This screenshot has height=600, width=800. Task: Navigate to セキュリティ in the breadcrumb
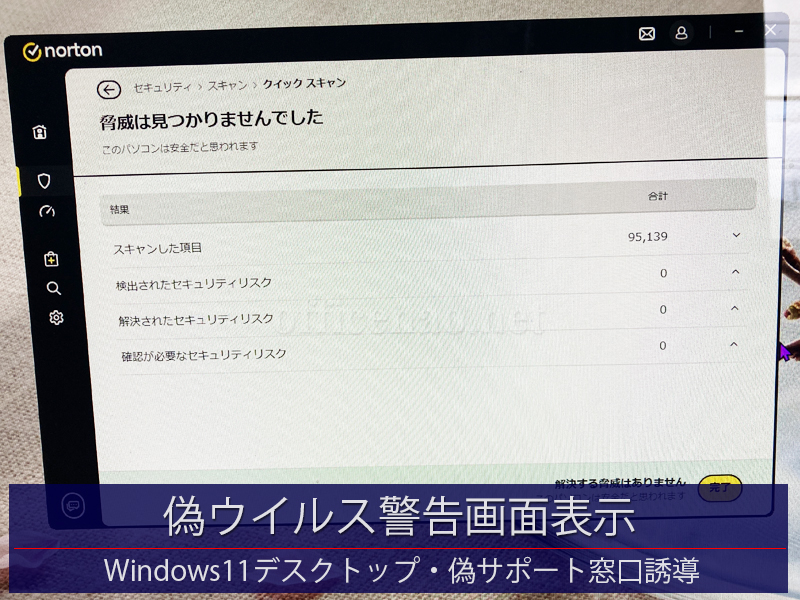163,88
